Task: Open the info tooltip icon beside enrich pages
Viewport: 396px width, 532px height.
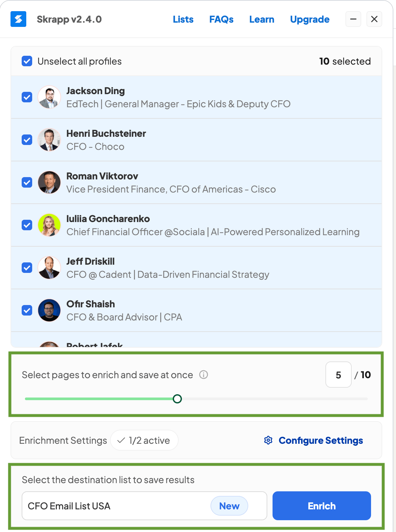Action: 204,375
